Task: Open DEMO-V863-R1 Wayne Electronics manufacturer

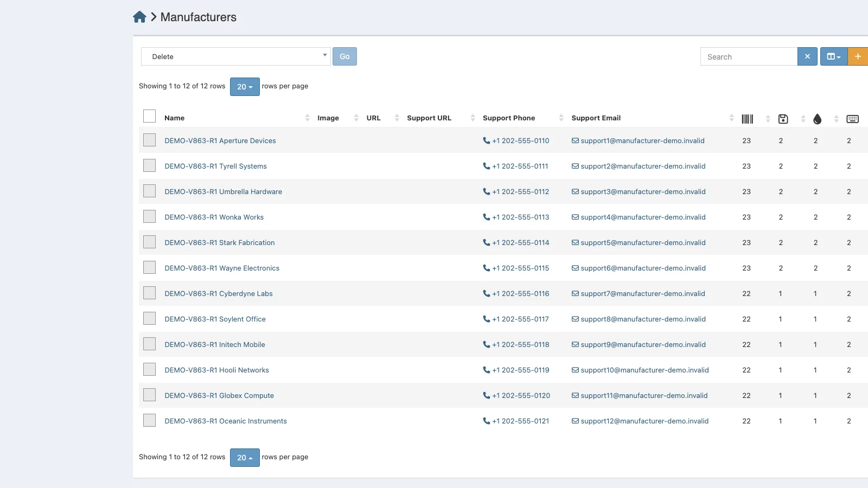Action: tap(222, 268)
